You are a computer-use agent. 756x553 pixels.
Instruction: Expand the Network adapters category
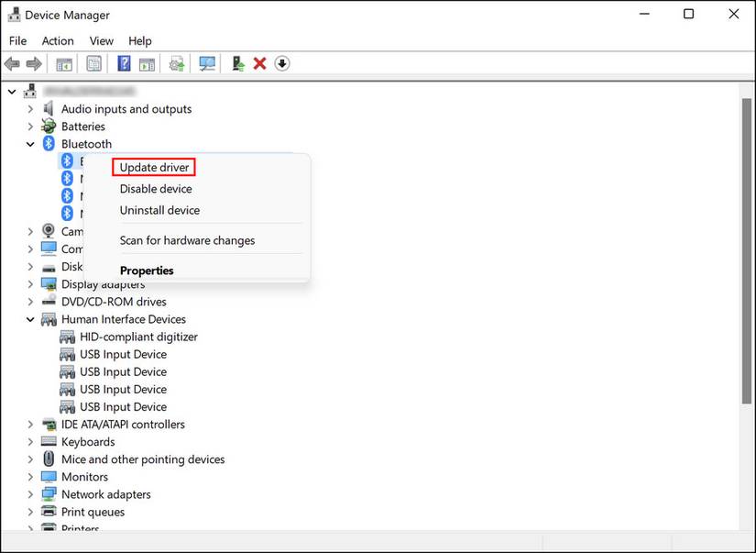click(x=30, y=494)
